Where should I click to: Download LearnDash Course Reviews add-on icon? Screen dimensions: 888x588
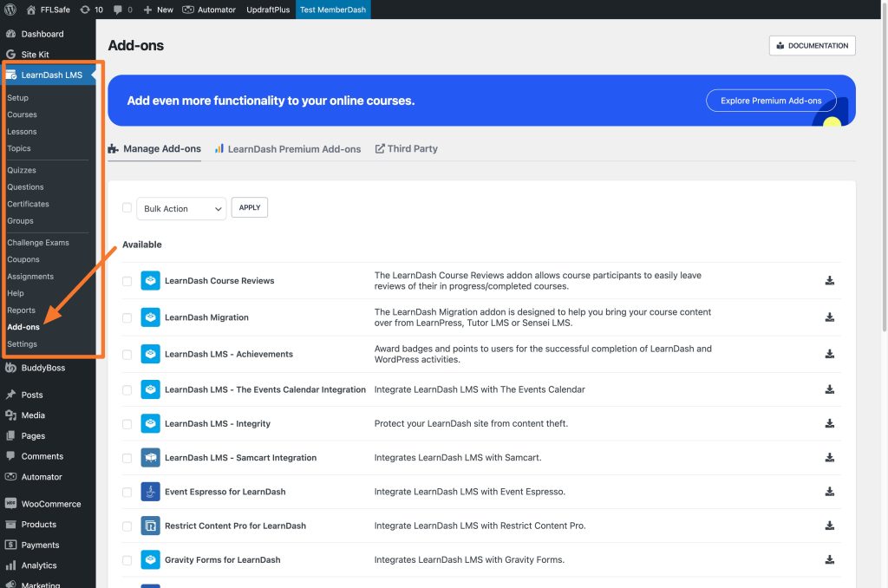click(x=829, y=280)
